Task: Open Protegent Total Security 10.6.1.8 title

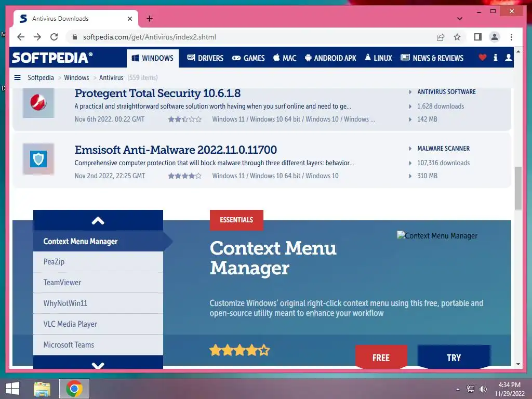Action: pos(158,93)
